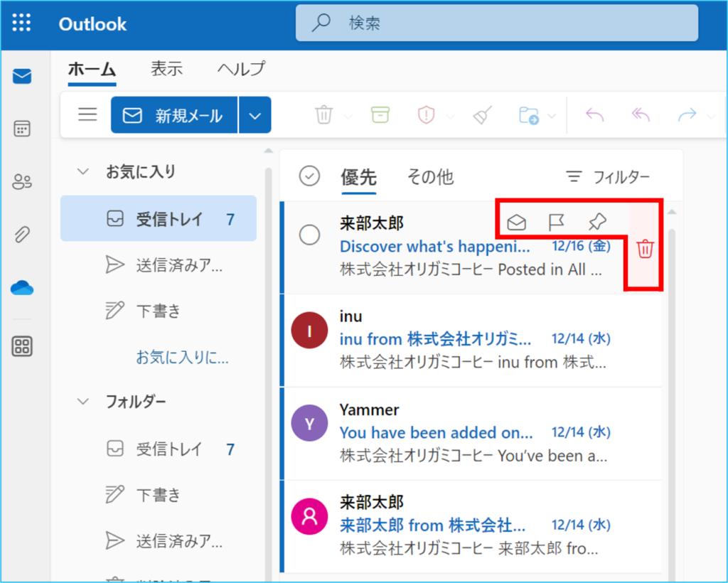728x583 pixels.
Task: Collapse the お気に入り section
Action: click(83, 172)
